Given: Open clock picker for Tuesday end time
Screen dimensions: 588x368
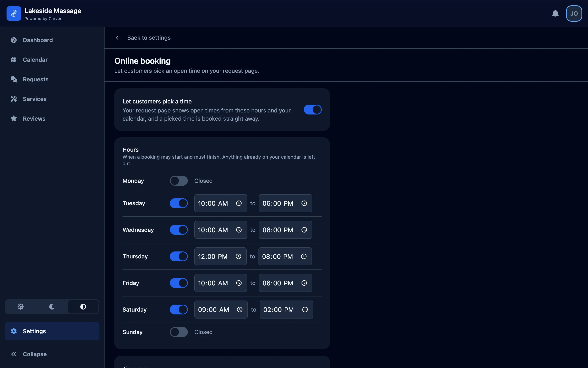Looking at the screenshot, I should (x=304, y=203).
